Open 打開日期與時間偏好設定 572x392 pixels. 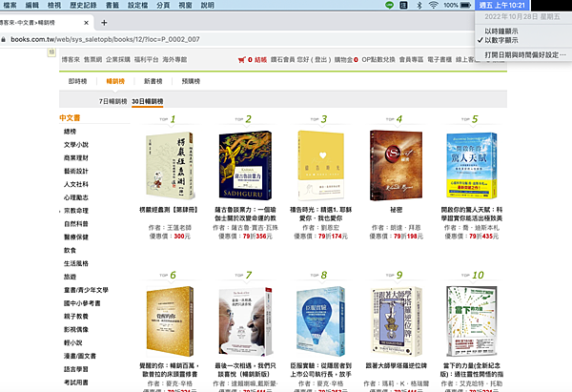(525, 54)
